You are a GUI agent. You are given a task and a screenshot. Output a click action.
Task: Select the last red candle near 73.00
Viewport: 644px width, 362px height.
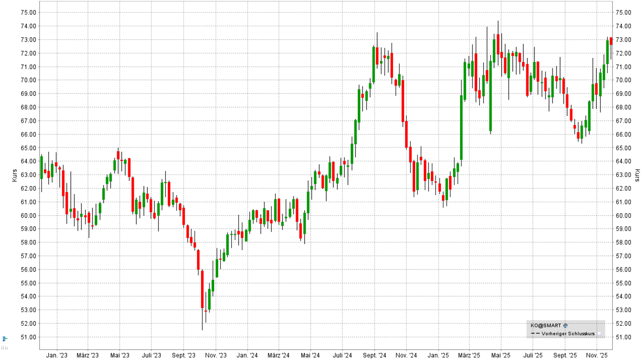(611, 41)
